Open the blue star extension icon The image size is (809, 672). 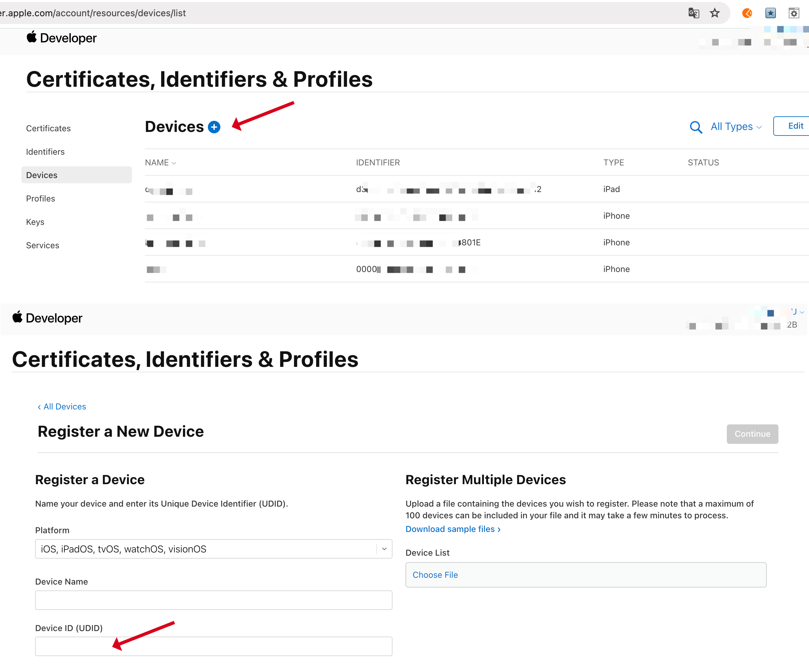[x=770, y=13]
